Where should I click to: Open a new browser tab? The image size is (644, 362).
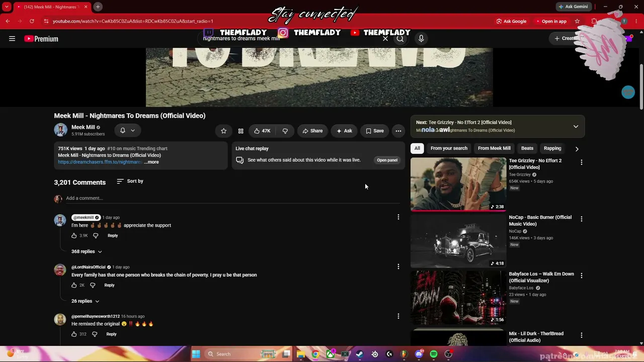[98, 7]
